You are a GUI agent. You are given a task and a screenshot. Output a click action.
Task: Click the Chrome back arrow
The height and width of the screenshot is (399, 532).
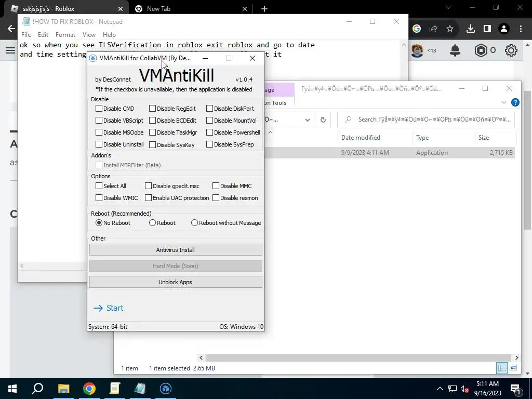point(11,29)
